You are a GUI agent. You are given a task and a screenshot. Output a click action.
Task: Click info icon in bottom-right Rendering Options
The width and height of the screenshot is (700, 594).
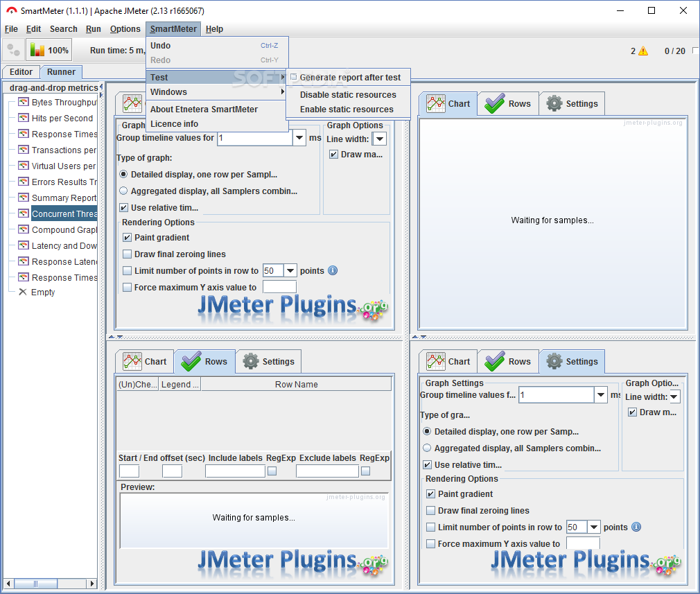click(x=636, y=527)
